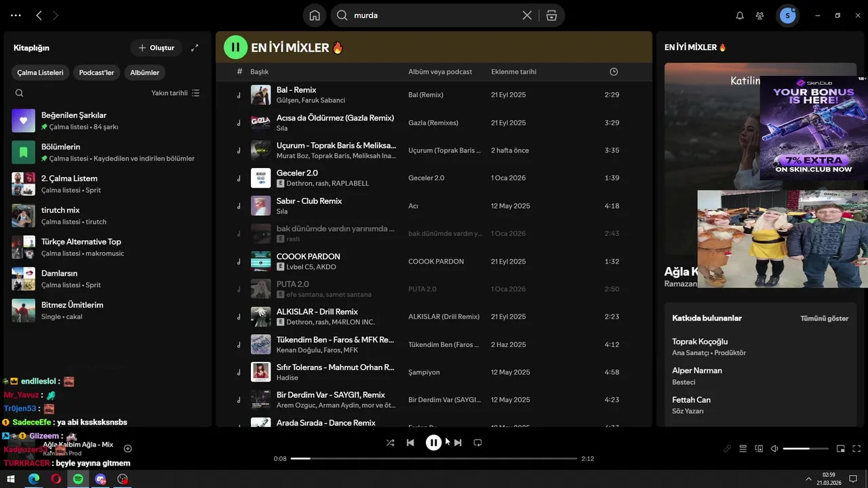Image resolution: width=868 pixels, height=488 pixels.
Task: Select the Çalma Listeleri filter chip
Action: (41, 73)
